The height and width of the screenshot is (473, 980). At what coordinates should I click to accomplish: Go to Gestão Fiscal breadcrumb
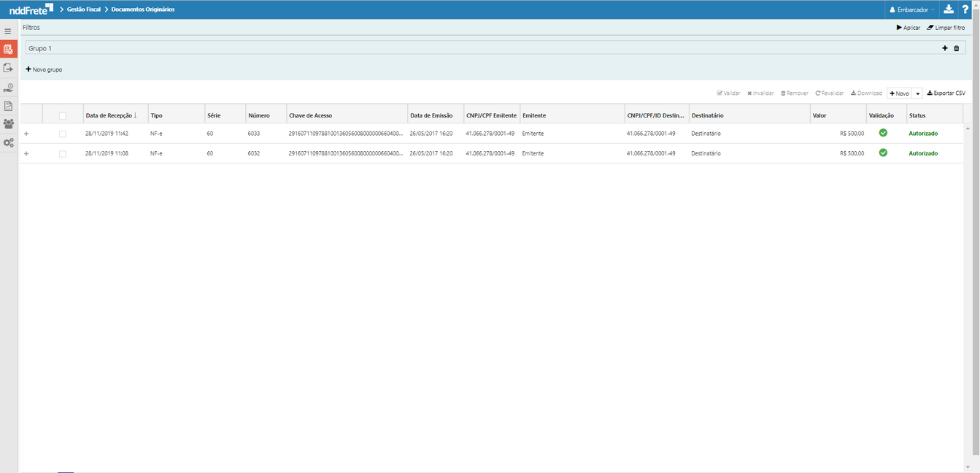pyautogui.click(x=83, y=9)
